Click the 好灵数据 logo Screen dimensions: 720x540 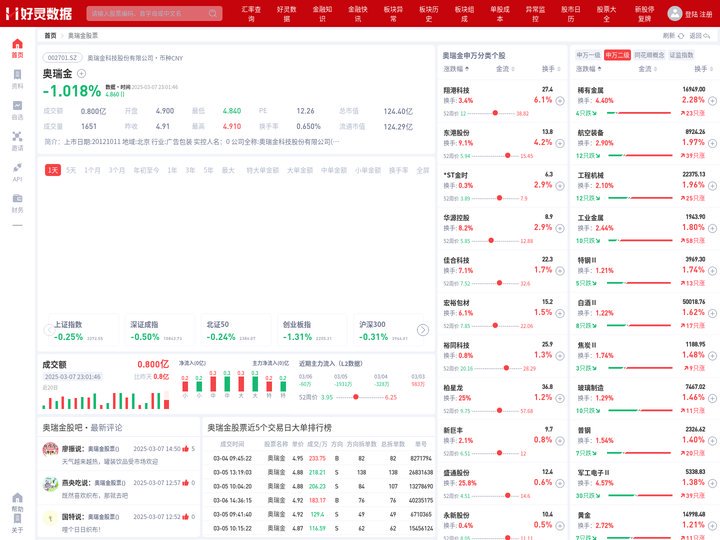pos(39,14)
